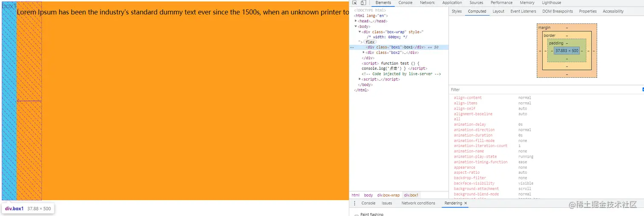Click the three-dots beside the box1 row
The image size is (644, 216).
tap(352, 47)
